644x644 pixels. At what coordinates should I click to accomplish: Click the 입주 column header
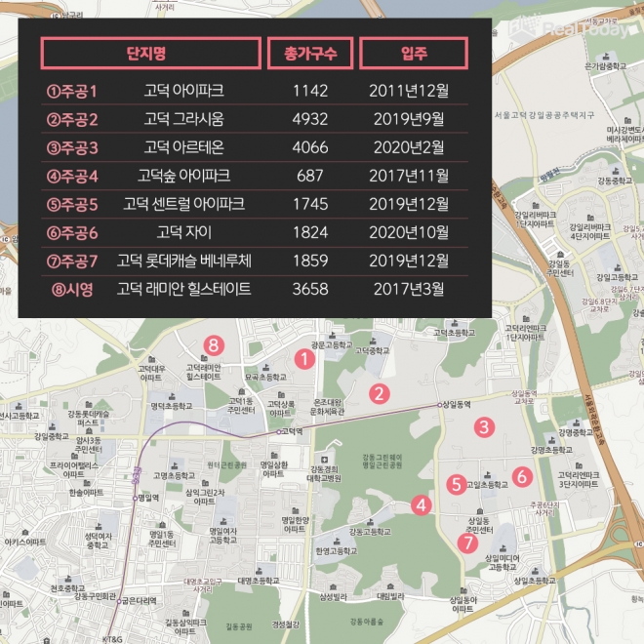click(x=414, y=53)
